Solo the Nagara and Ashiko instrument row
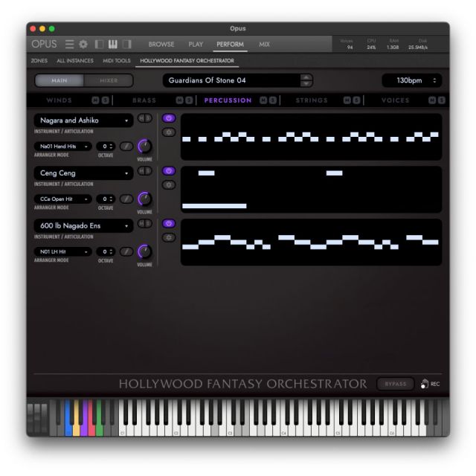 coord(148,118)
